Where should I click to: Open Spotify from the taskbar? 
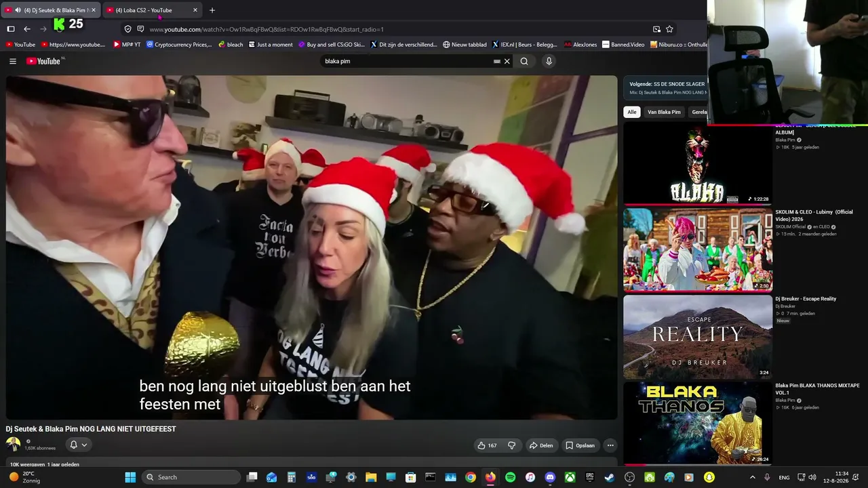pyautogui.click(x=510, y=477)
